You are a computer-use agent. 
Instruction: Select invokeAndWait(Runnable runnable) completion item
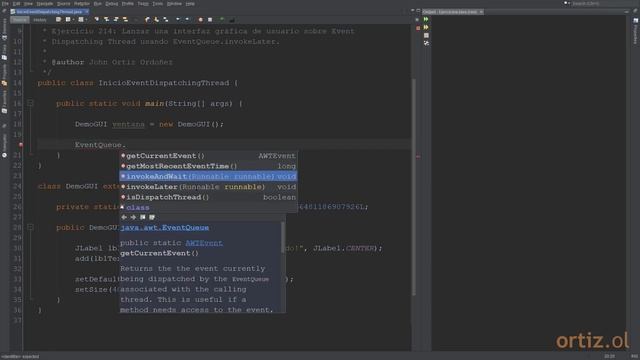coord(208,176)
